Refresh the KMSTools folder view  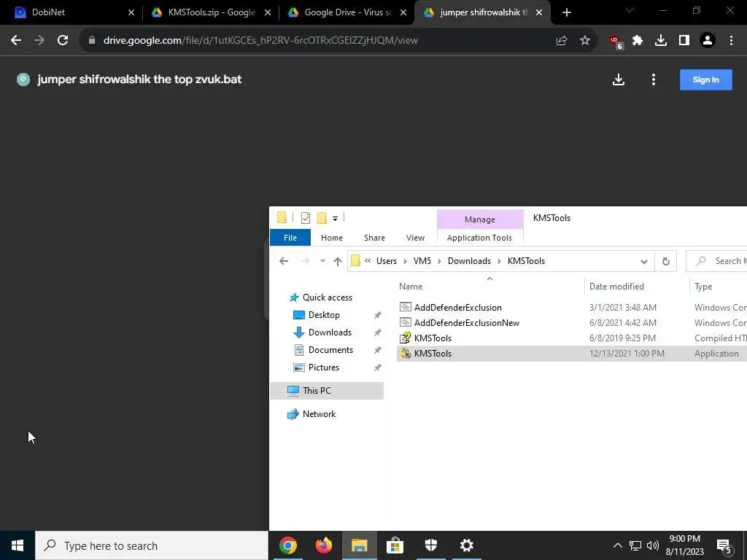666,261
